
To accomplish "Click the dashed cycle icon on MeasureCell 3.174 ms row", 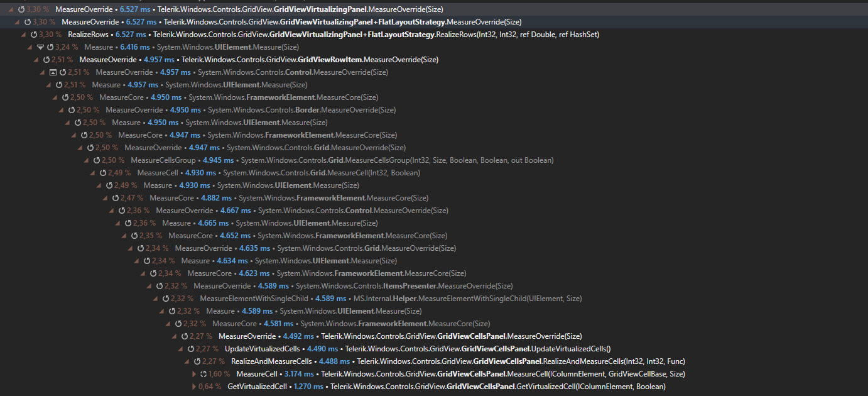I will pos(203,374).
